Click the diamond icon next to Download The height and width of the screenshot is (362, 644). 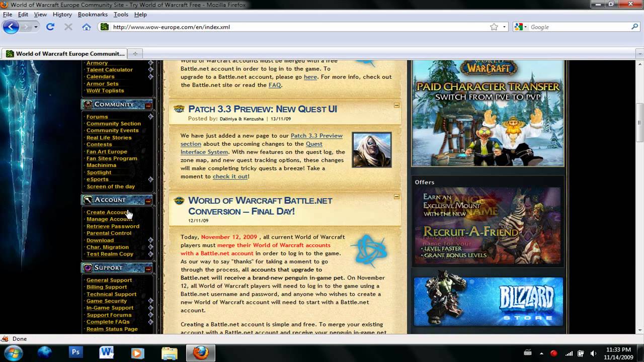150,240
